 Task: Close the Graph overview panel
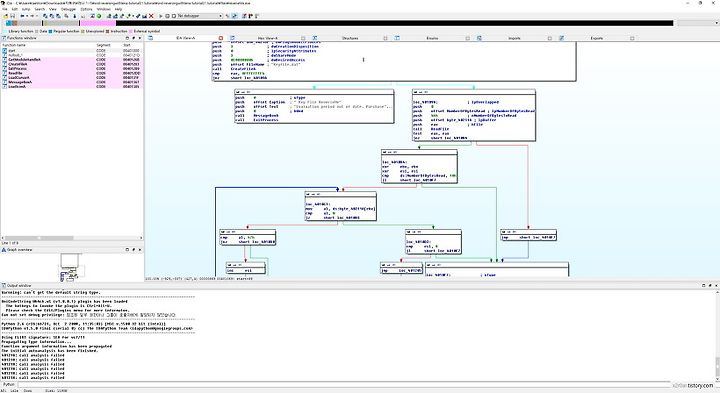(140, 250)
